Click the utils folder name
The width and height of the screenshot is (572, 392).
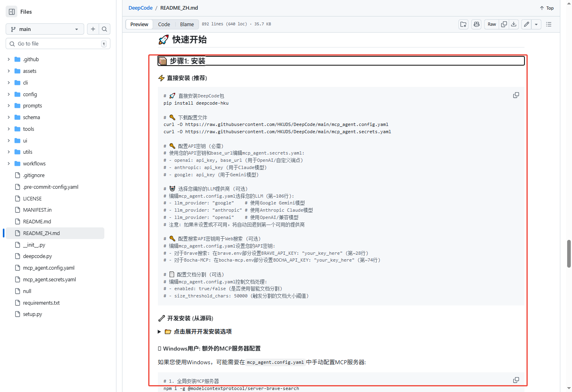(x=27, y=152)
